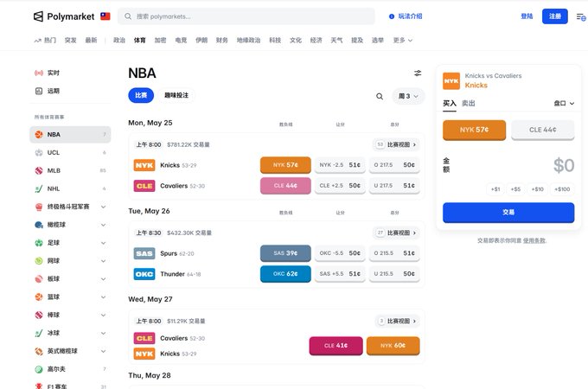
Task: Choose over 217.5 total at 50¢
Action: 394,165
